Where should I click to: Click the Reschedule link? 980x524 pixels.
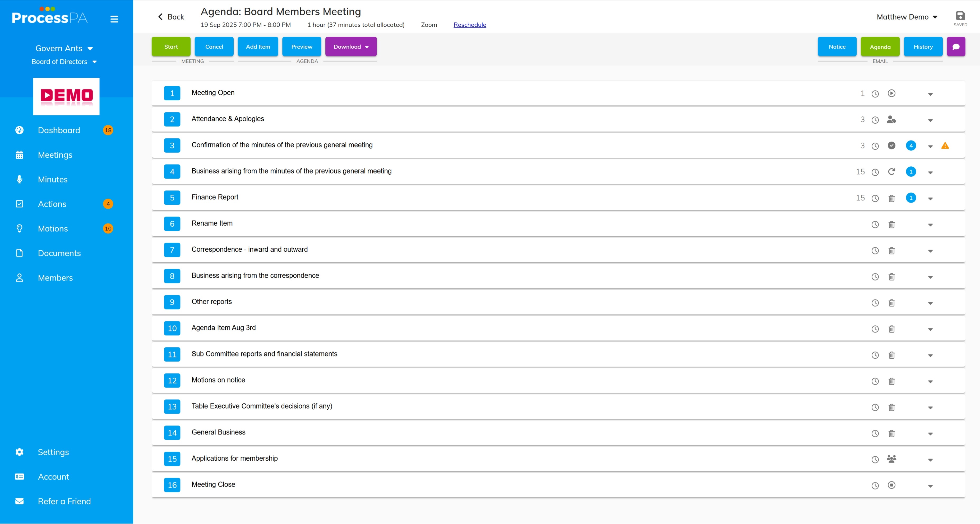click(x=469, y=25)
